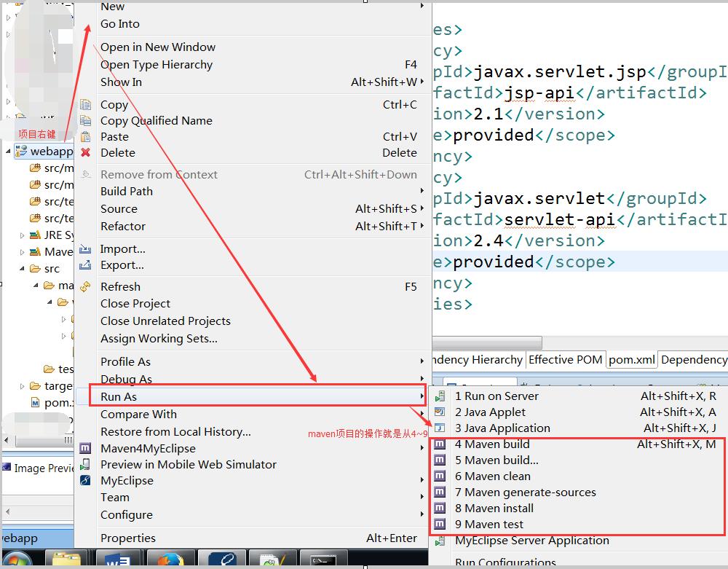Collapse the webapp project tree node
The height and width of the screenshot is (569, 728).
coord(8,152)
